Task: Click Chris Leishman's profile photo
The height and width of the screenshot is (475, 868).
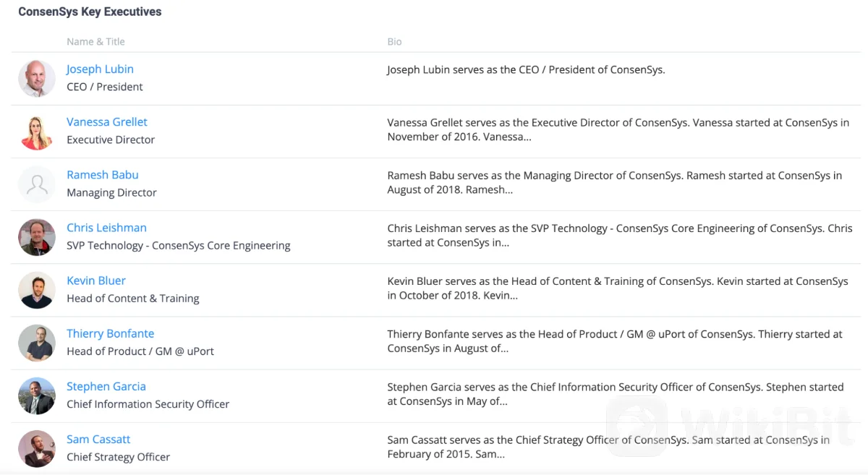Action: [x=36, y=237]
